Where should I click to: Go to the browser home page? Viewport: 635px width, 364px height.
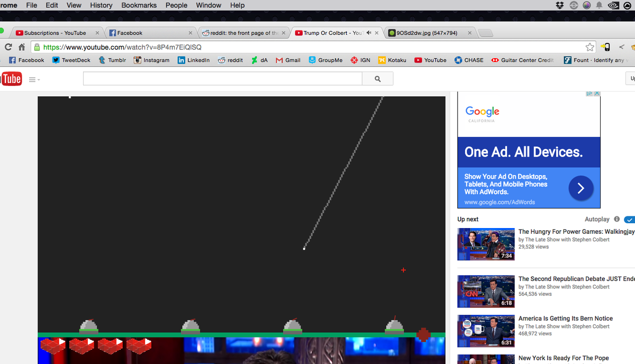tap(22, 47)
